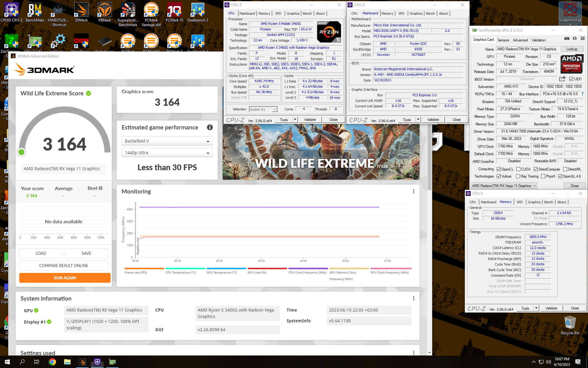Click the SAVE button in 3DMark
The image size is (588, 368).
click(86, 253)
